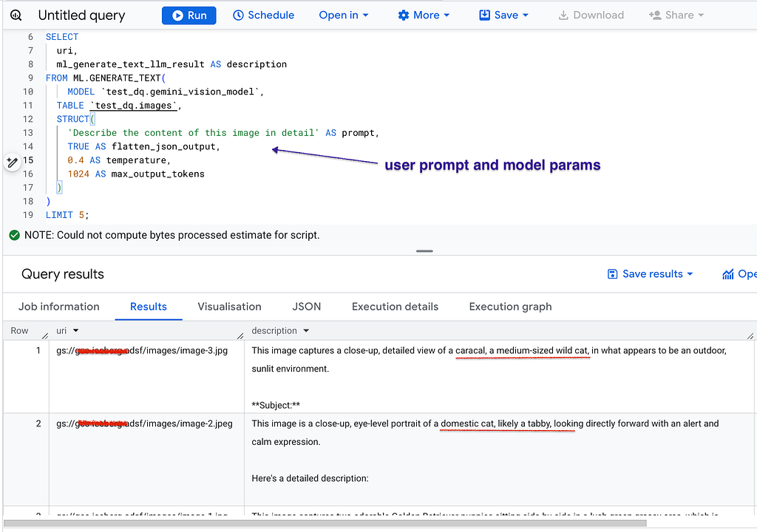
Task: Click the Download arrow icon
Action: click(563, 16)
